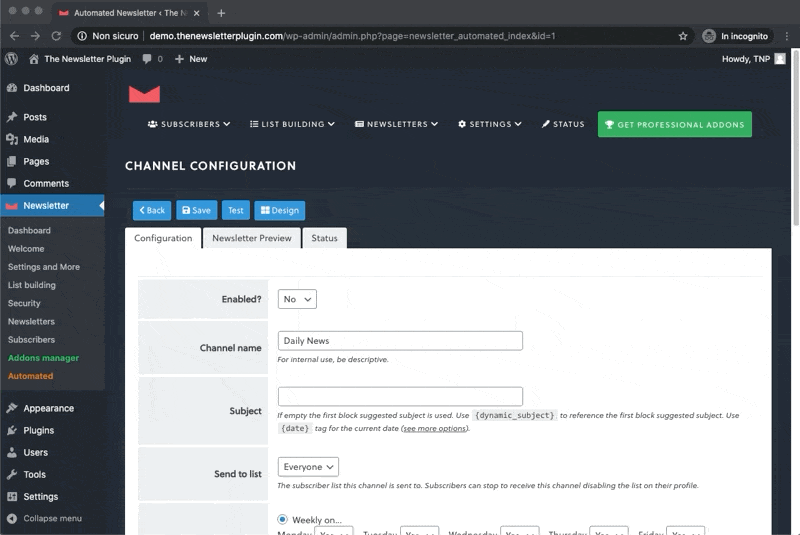This screenshot has width=800, height=535.
Task: Expand the Newsletters top menu
Action: (x=396, y=124)
